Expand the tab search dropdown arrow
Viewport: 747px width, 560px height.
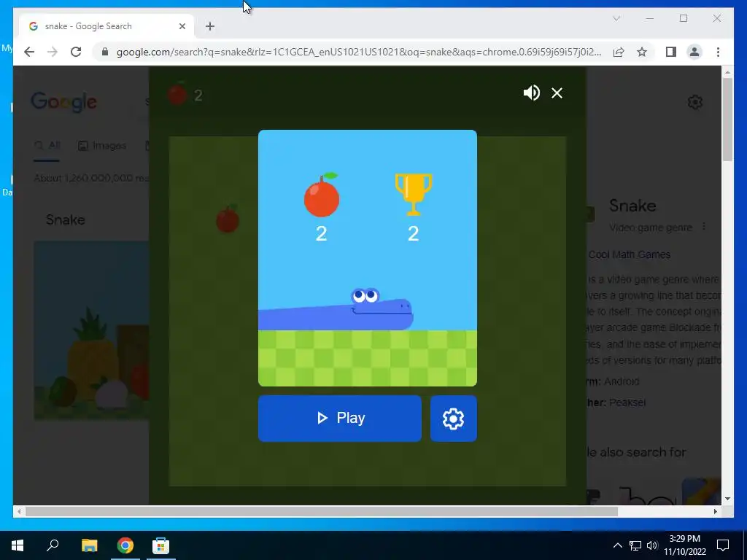(616, 18)
